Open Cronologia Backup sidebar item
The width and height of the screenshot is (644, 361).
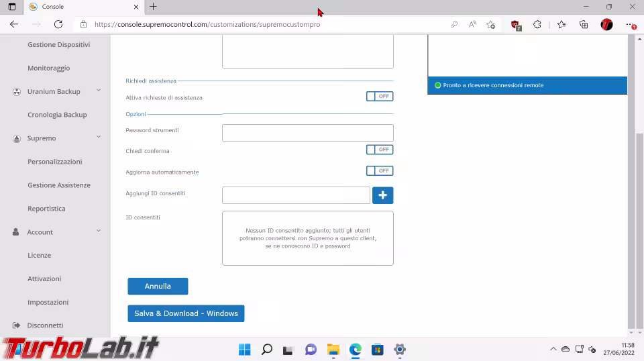coord(57,115)
